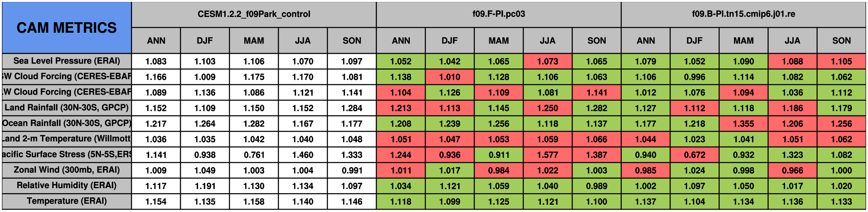Select the Land Rainfall (30N-30S, GPCP) row label
This screenshot has width=868, height=212.
[x=66, y=107]
